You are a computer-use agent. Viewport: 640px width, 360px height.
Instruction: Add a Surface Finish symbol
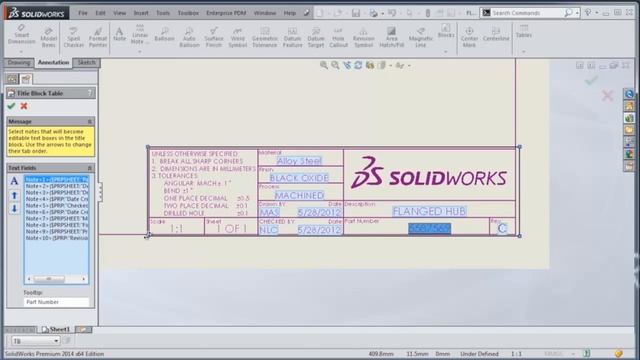coord(214,38)
